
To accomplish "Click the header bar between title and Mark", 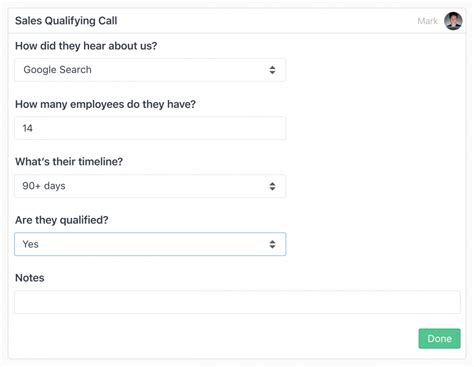I will [267, 21].
